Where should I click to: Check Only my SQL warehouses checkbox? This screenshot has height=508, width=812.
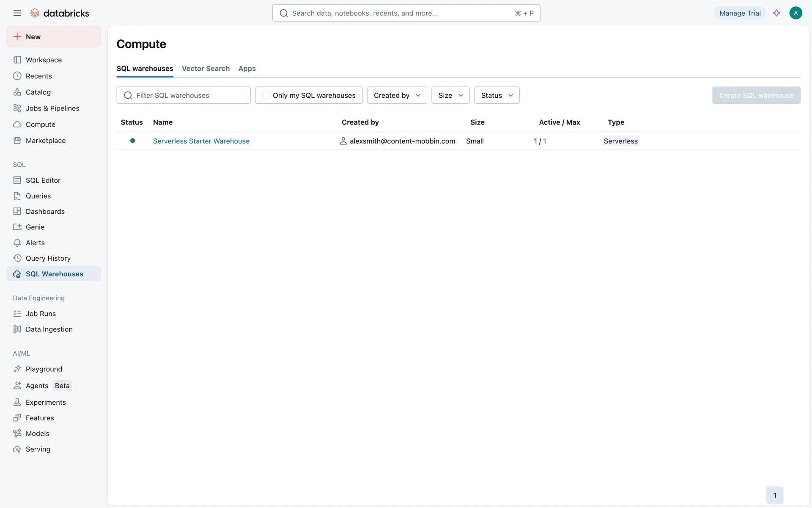point(266,95)
